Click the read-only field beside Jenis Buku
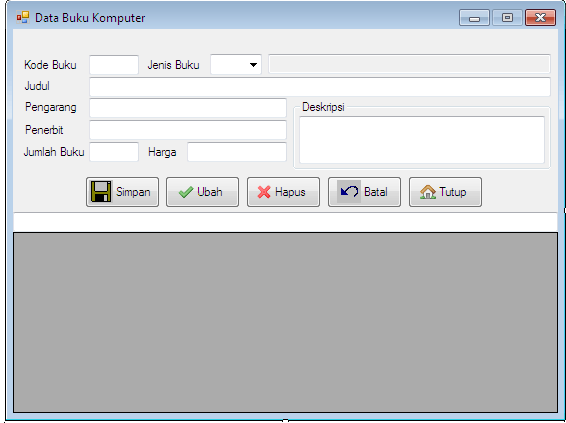 pos(409,64)
